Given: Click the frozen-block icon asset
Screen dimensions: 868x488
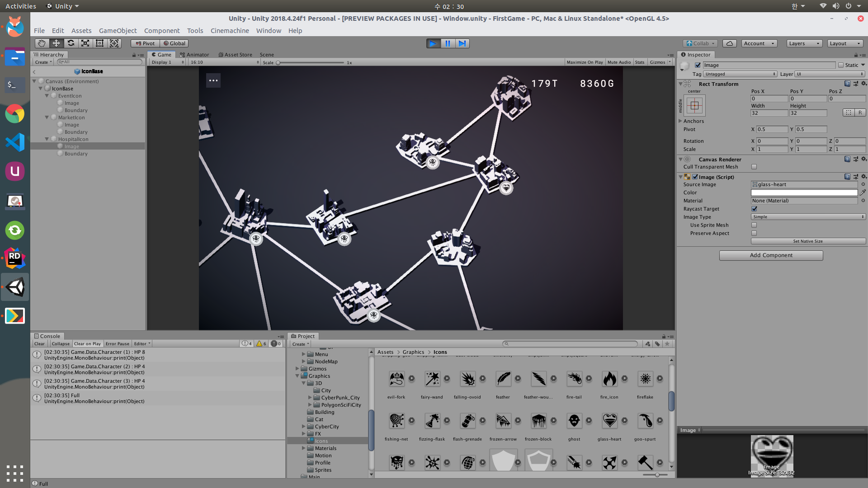Looking at the screenshot, I should (538, 421).
